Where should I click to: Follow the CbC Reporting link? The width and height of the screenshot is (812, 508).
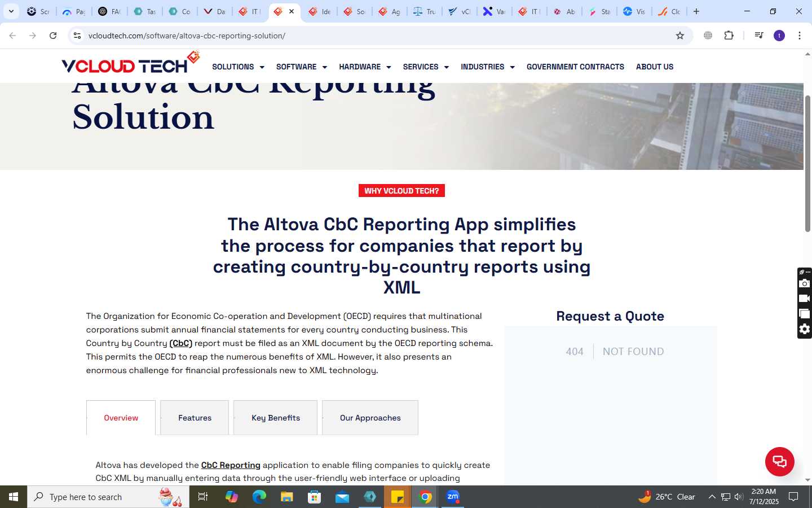tap(231, 465)
